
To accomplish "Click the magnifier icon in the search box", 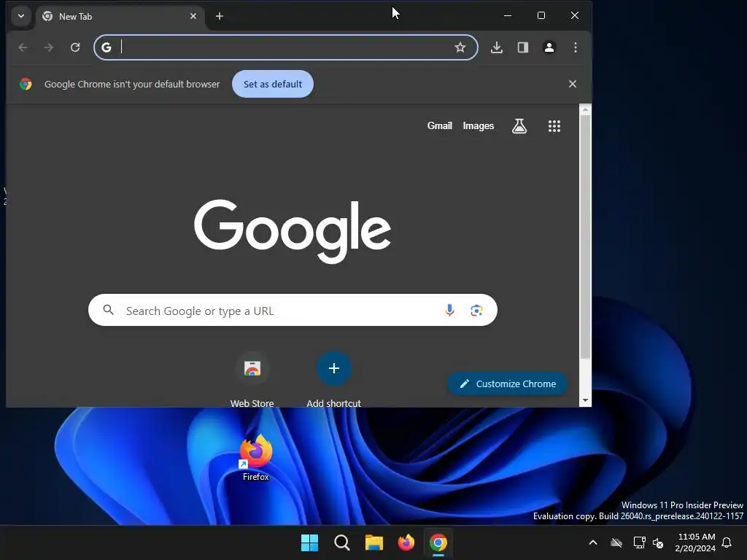I will click(109, 310).
